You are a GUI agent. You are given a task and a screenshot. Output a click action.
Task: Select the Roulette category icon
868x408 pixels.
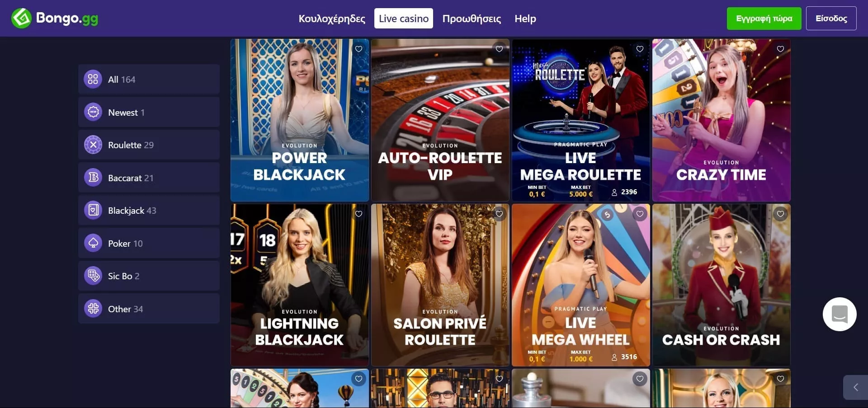point(93,145)
